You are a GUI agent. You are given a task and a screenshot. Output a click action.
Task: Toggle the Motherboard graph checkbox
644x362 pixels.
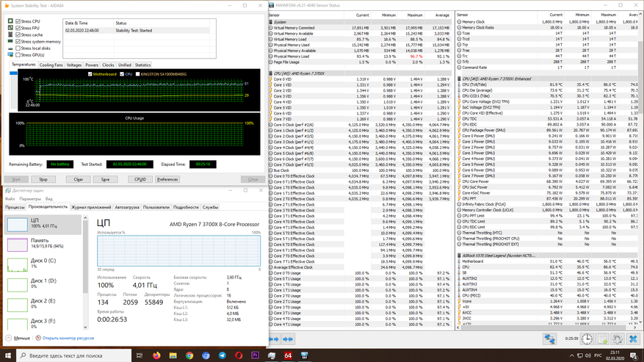[90, 74]
